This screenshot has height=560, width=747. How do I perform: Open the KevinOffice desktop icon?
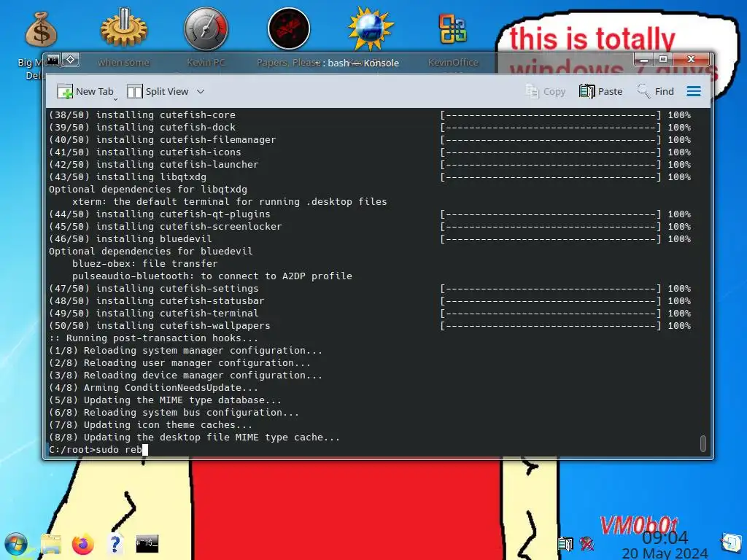tap(452, 28)
